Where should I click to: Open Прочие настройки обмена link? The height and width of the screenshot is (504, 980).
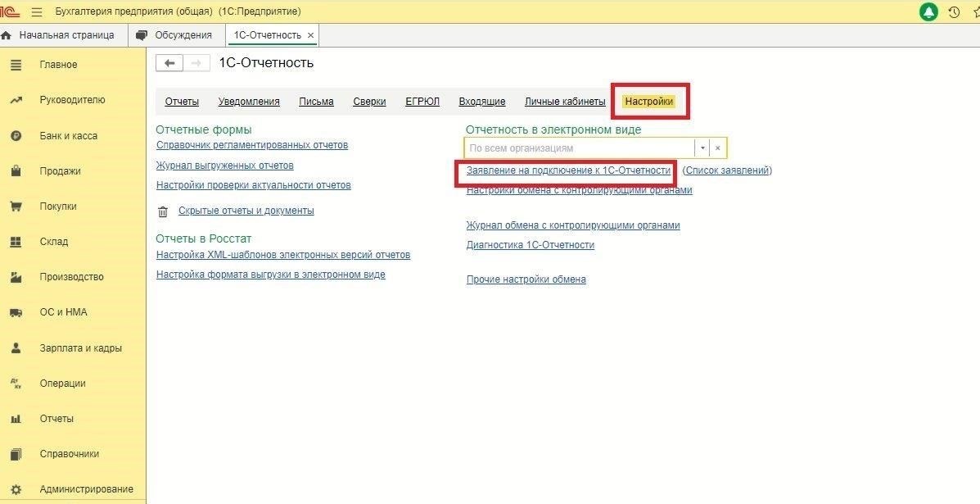coord(526,279)
